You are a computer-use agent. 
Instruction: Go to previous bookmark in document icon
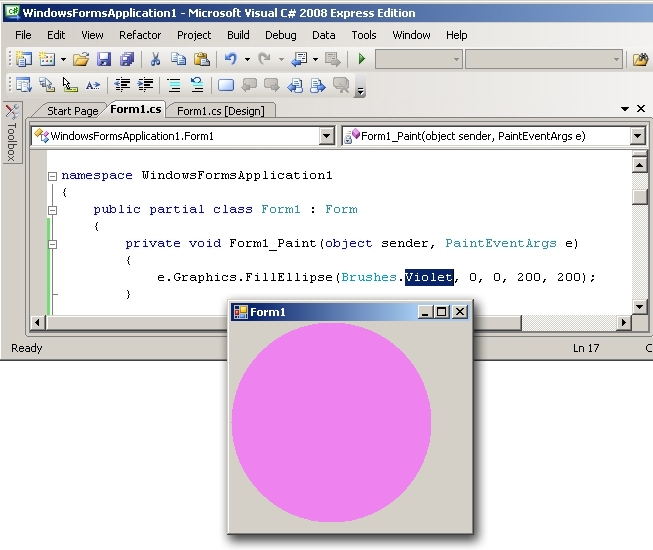pos(295,85)
